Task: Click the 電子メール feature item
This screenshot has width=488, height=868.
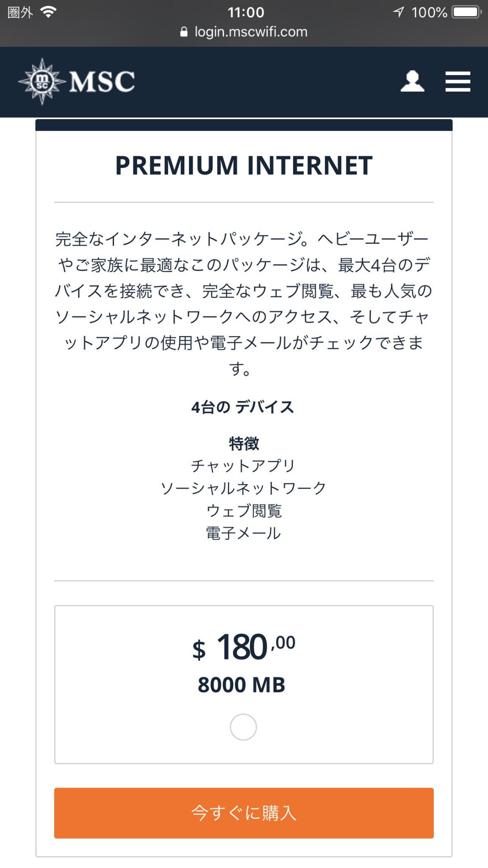Action: (244, 533)
